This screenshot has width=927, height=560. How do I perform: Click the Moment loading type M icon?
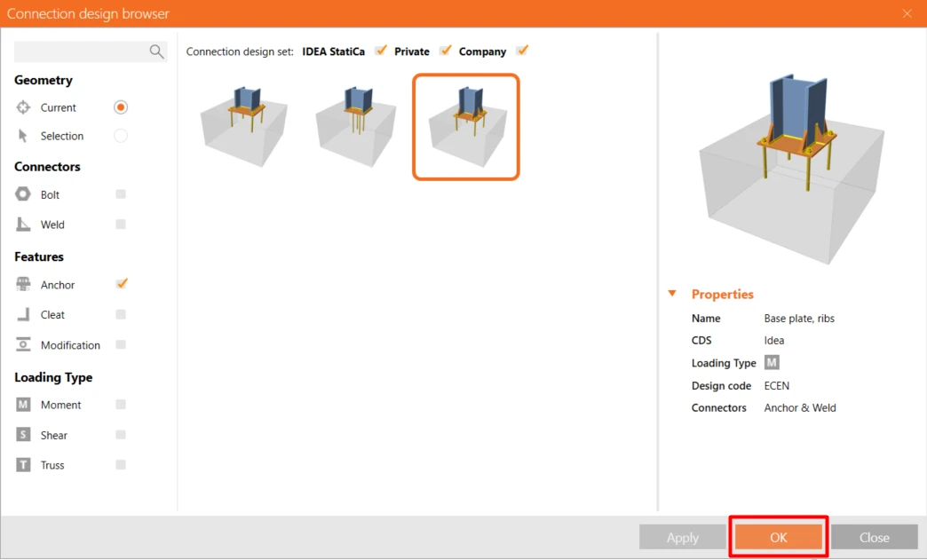[x=23, y=405]
